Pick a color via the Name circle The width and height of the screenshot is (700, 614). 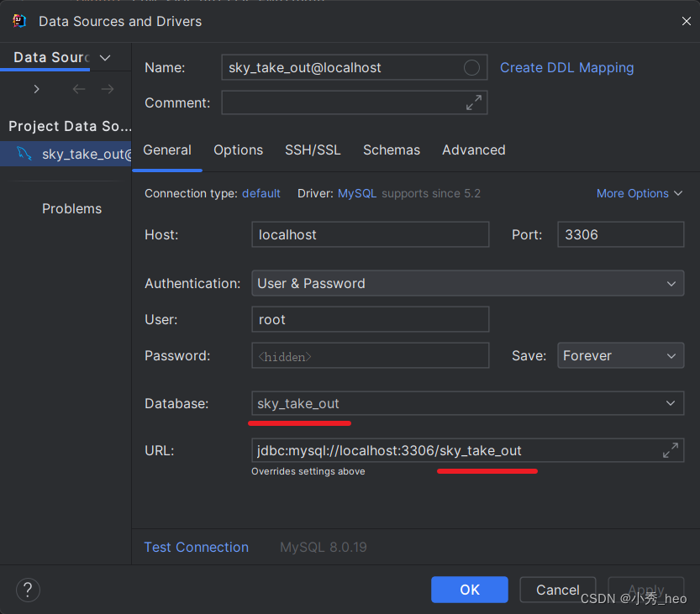[472, 67]
